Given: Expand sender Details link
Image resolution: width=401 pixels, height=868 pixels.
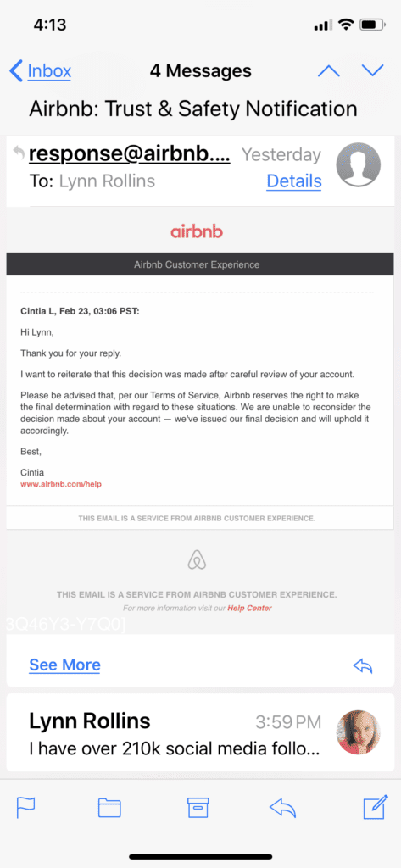Looking at the screenshot, I should pyautogui.click(x=294, y=181).
